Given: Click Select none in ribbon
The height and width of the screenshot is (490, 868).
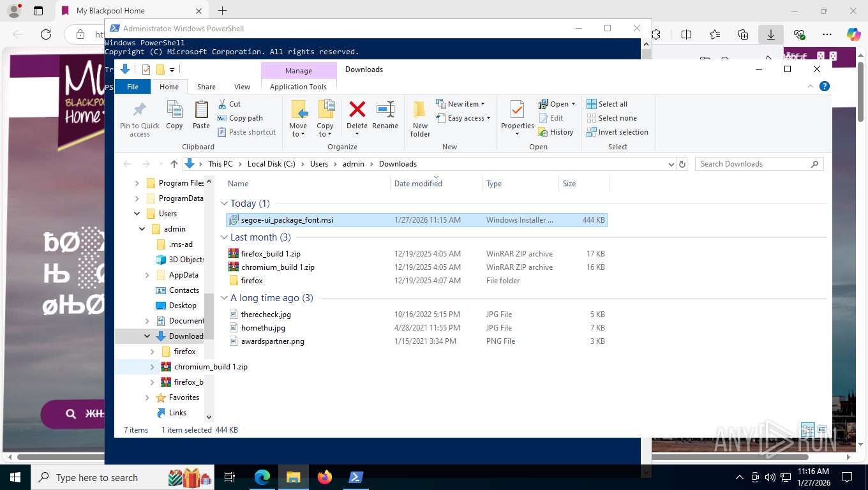Looking at the screenshot, I should coord(611,118).
